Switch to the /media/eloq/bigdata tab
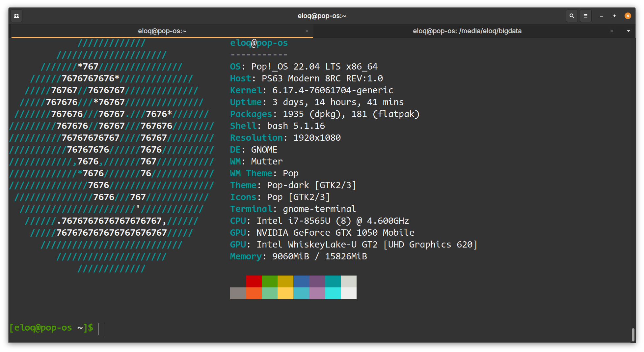 click(467, 31)
